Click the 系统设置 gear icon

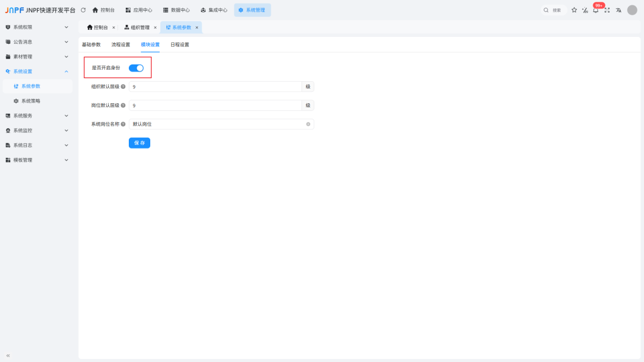8,72
